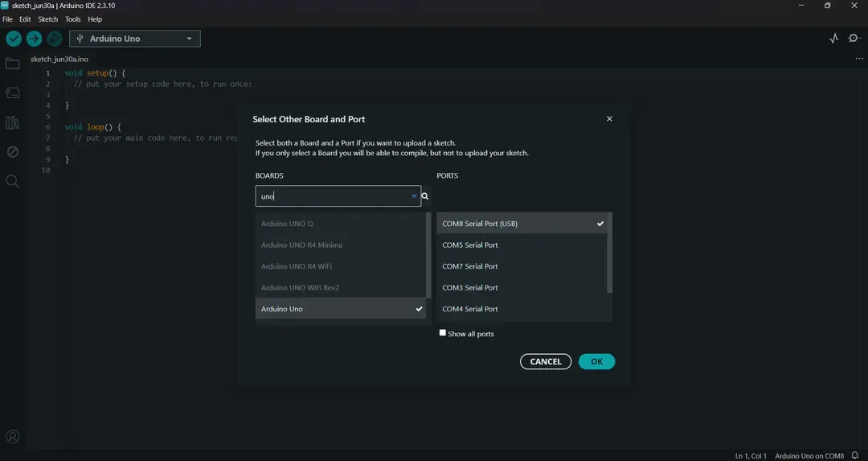Click the Arduino IDE app icon in title bar

tap(5, 5)
